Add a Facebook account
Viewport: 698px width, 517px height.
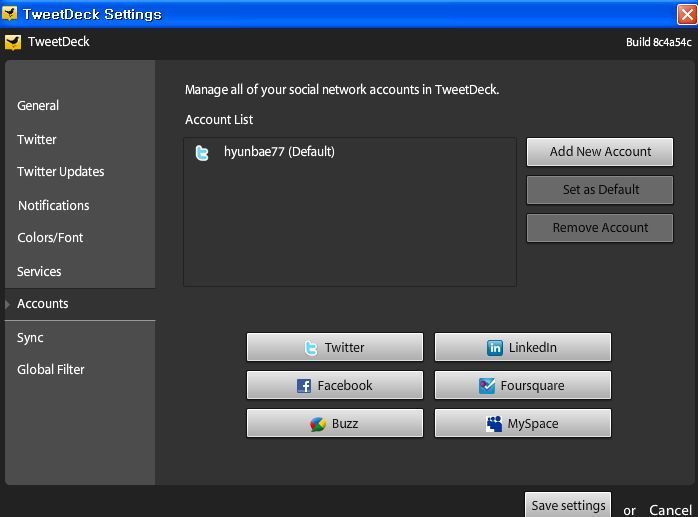[335, 385]
